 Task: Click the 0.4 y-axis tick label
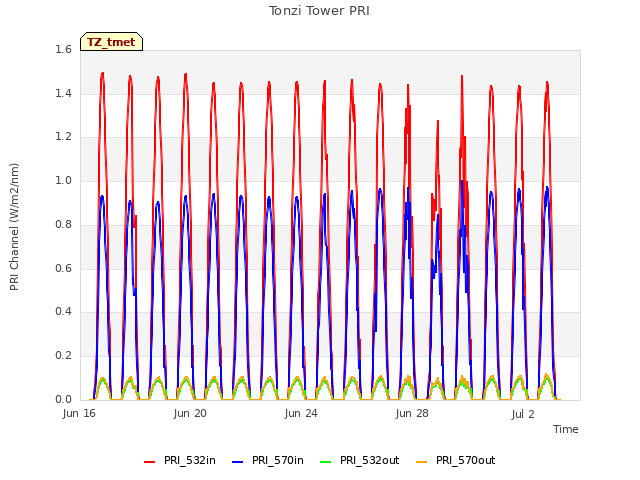coord(63,312)
